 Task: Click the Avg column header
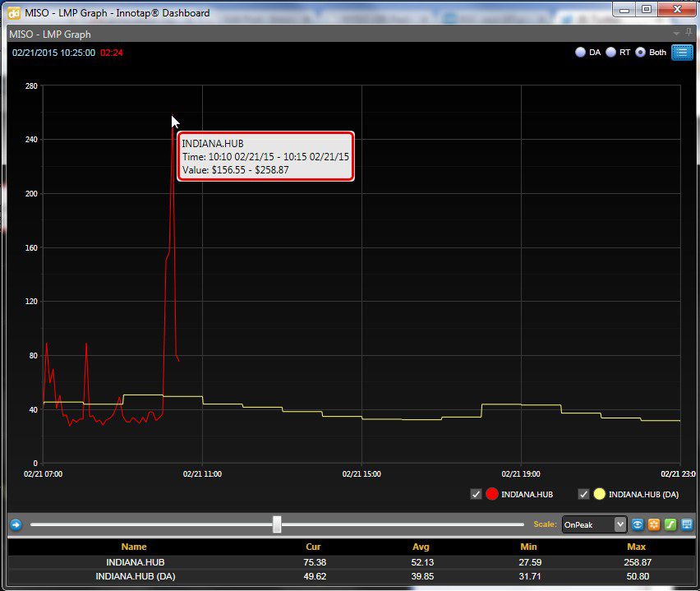[x=421, y=547]
